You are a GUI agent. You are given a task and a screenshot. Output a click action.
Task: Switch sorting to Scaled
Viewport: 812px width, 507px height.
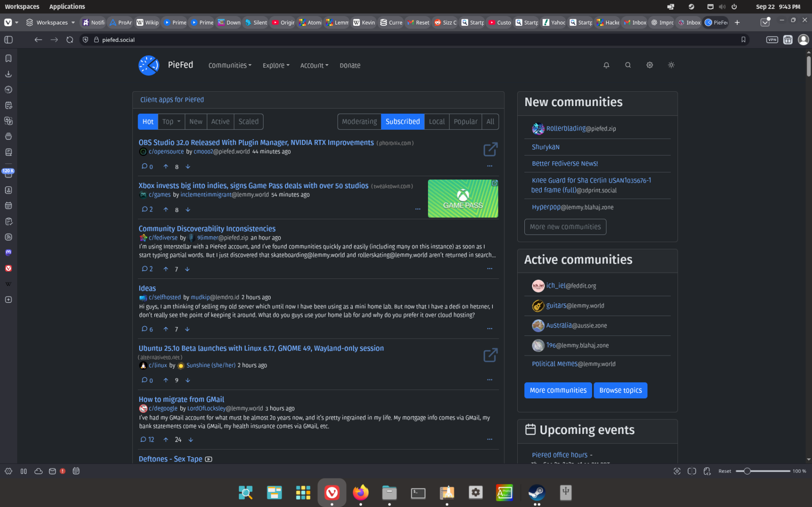tap(248, 122)
